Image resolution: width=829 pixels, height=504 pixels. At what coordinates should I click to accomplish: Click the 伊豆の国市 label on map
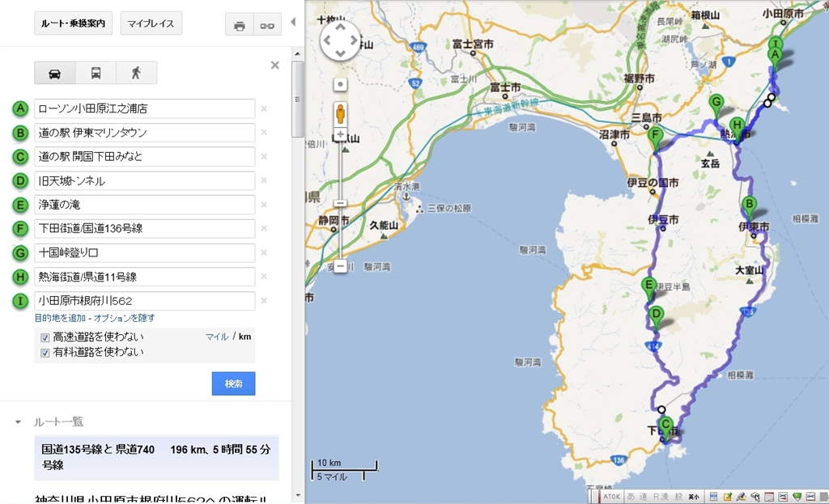click(x=653, y=183)
